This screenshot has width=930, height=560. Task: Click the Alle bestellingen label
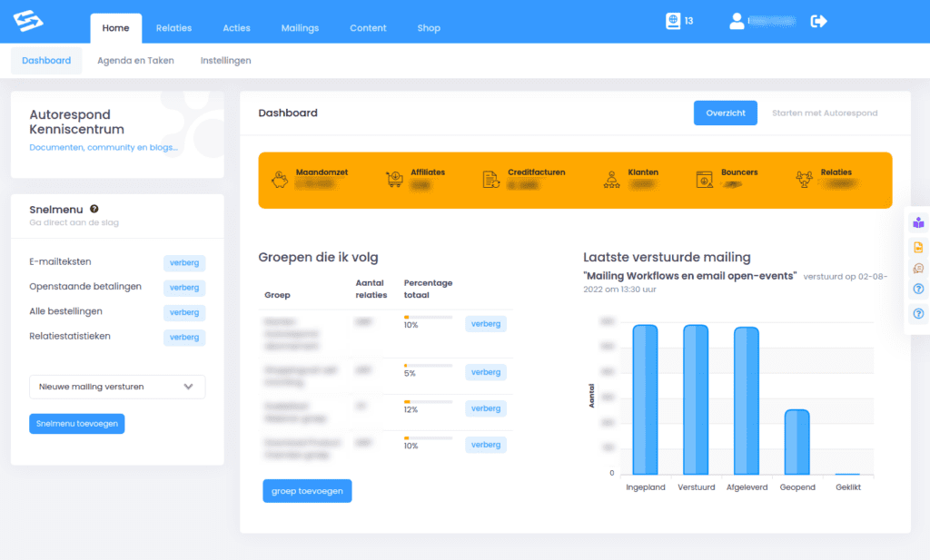click(65, 311)
